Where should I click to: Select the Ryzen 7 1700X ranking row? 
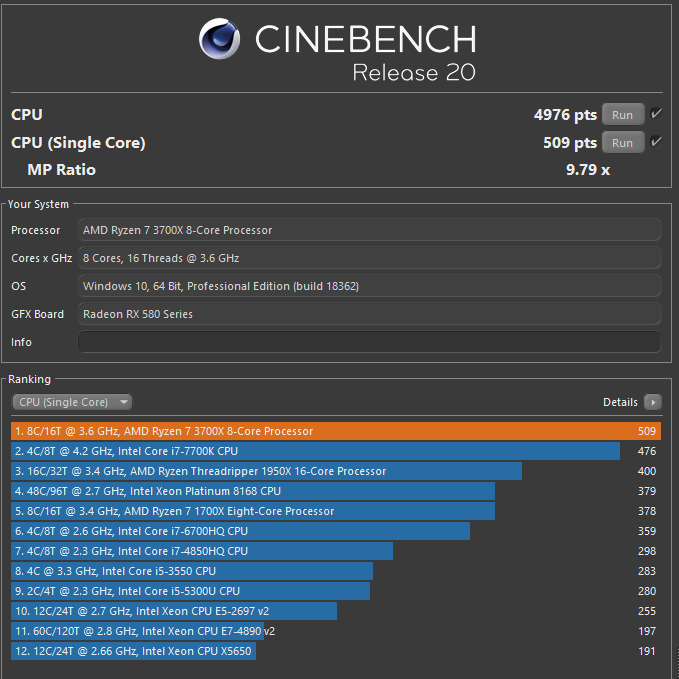pos(336,511)
